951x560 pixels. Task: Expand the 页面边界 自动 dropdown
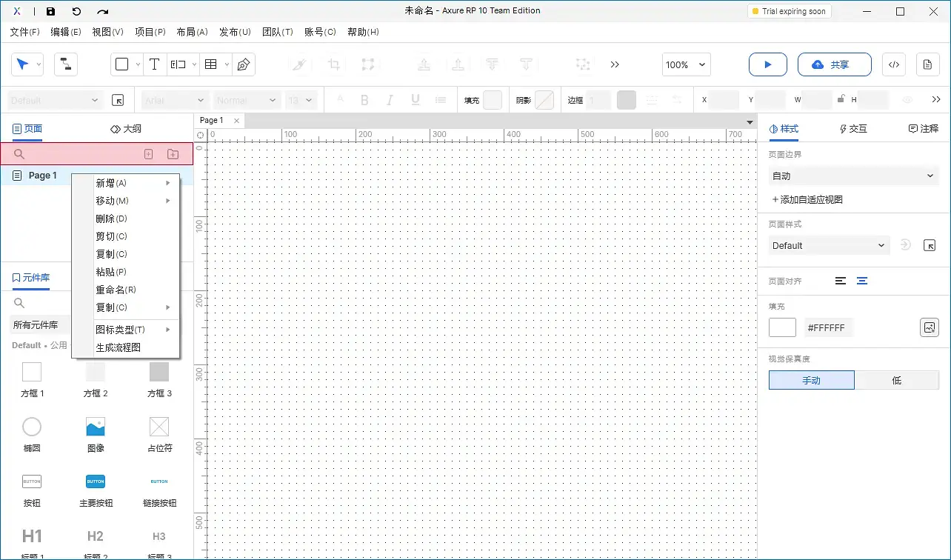point(852,176)
